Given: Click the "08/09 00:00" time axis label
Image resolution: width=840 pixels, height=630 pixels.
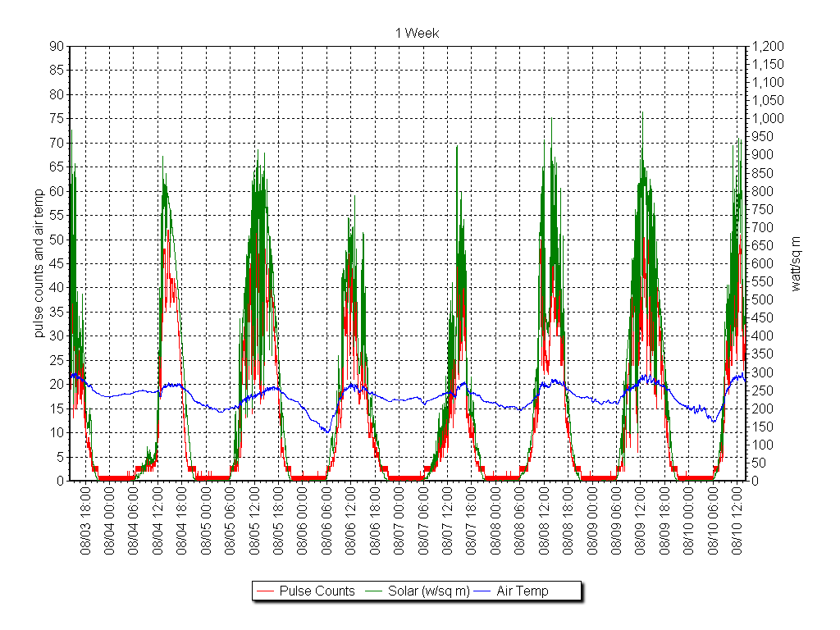Looking at the screenshot, I should tap(592, 521).
